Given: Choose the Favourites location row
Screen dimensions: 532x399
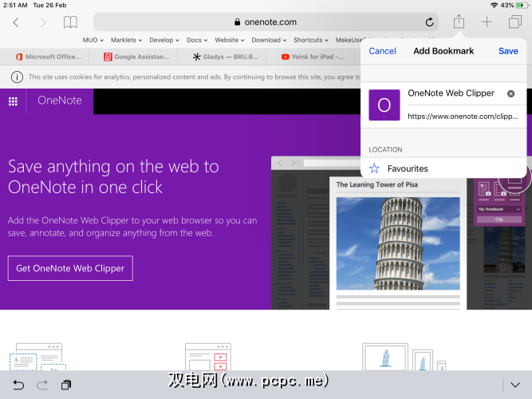Looking at the screenshot, I should point(443,168).
